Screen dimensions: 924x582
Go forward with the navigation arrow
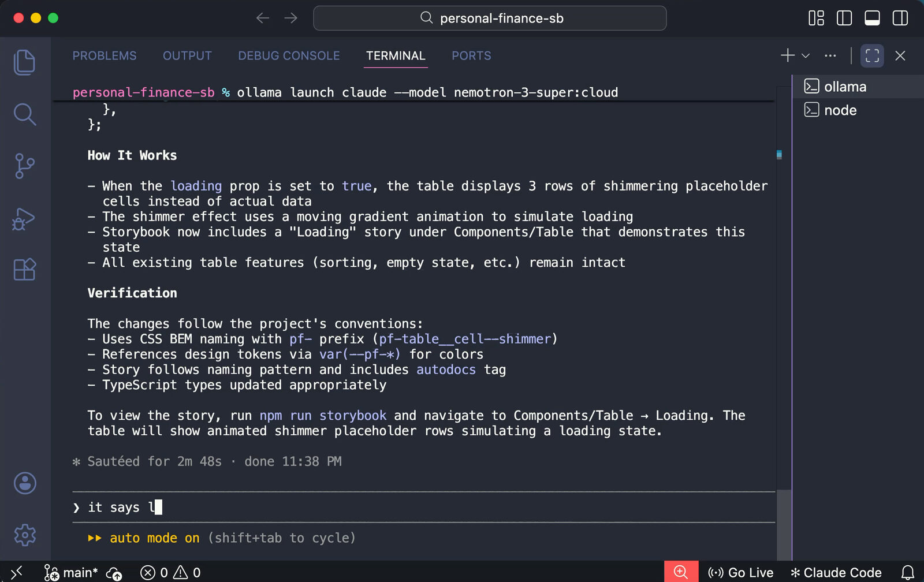click(291, 18)
